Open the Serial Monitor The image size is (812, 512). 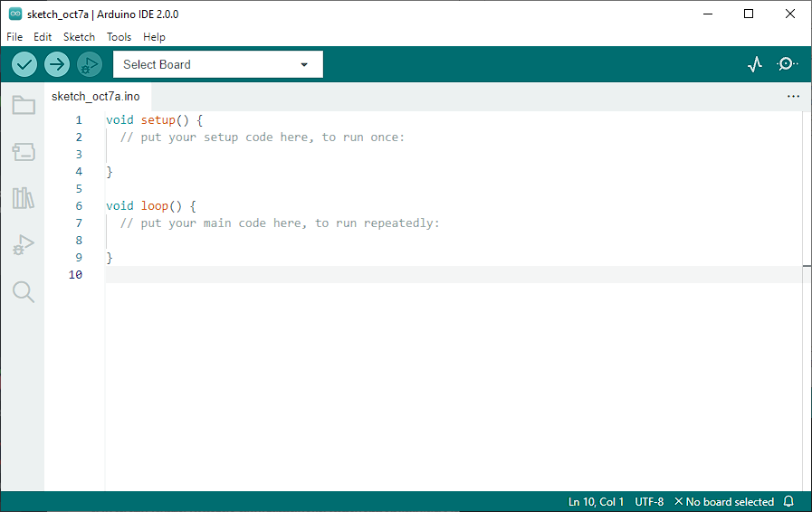(787, 64)
